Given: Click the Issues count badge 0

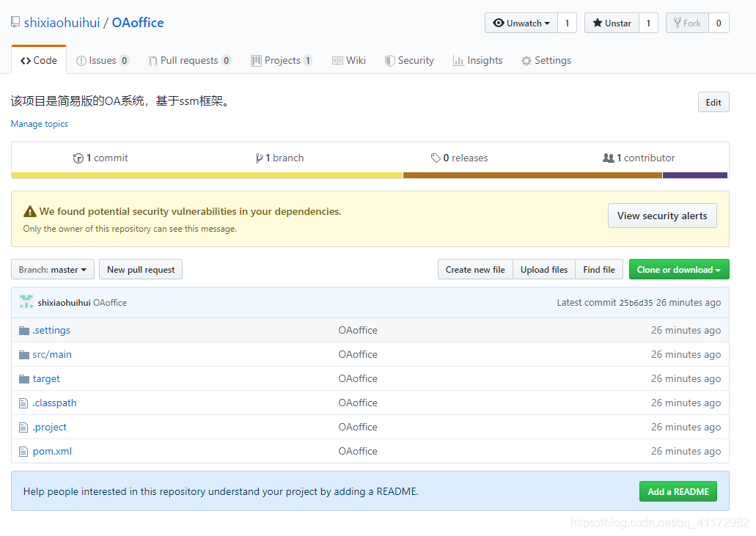Looking at the screenshot, I should [x=125, y=60].
